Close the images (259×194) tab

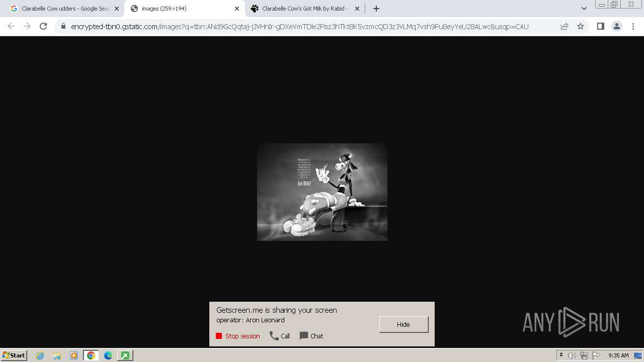pyautogui.click(x=237, y=9)
